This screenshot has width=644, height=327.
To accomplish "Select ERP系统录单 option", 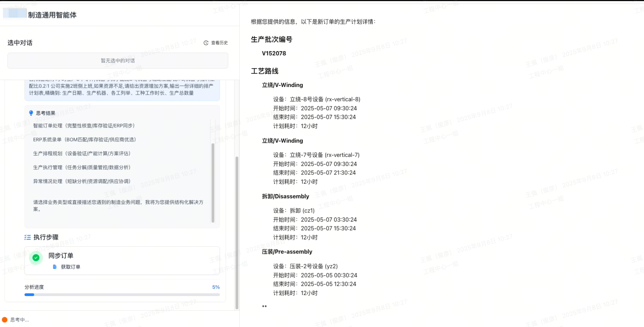I will coord(84,140).
